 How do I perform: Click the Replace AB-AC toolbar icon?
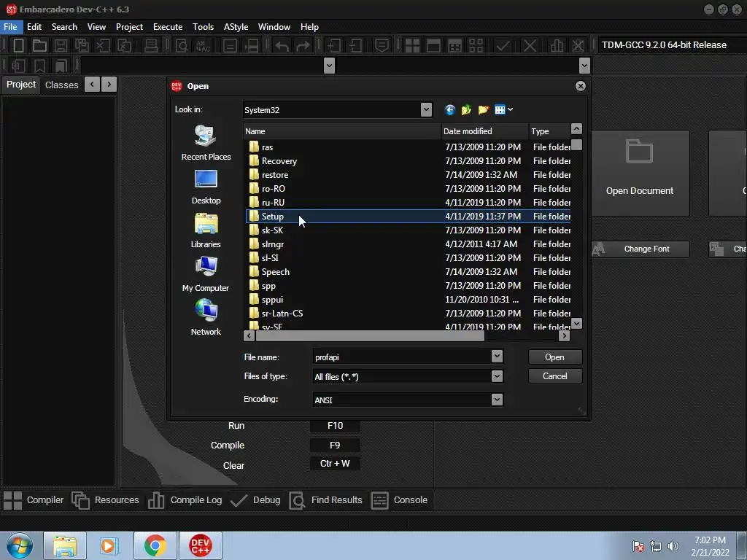click(x=203, y=45)
